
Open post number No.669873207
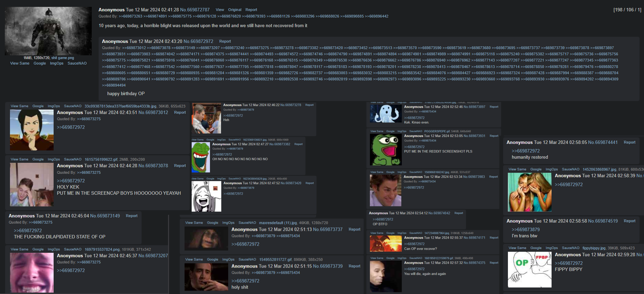tap(153, 256)
